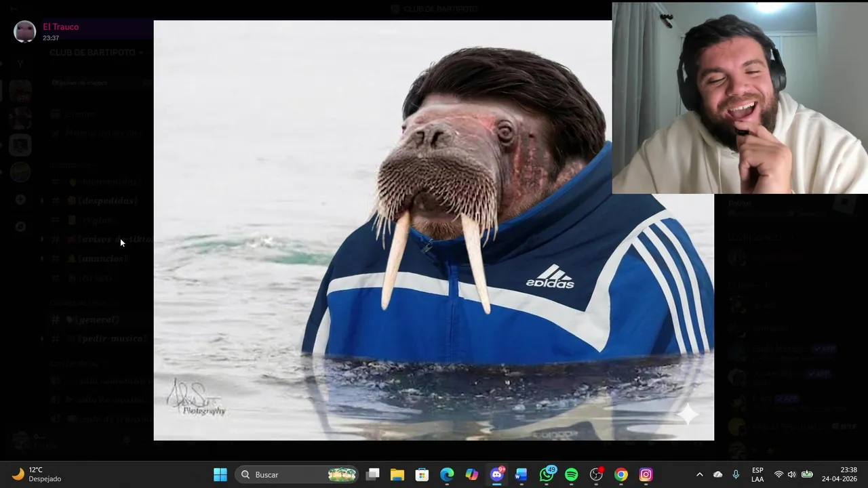Click El Trauco's avatar in image viewer
868x488 pixels.
click(25, 32)
